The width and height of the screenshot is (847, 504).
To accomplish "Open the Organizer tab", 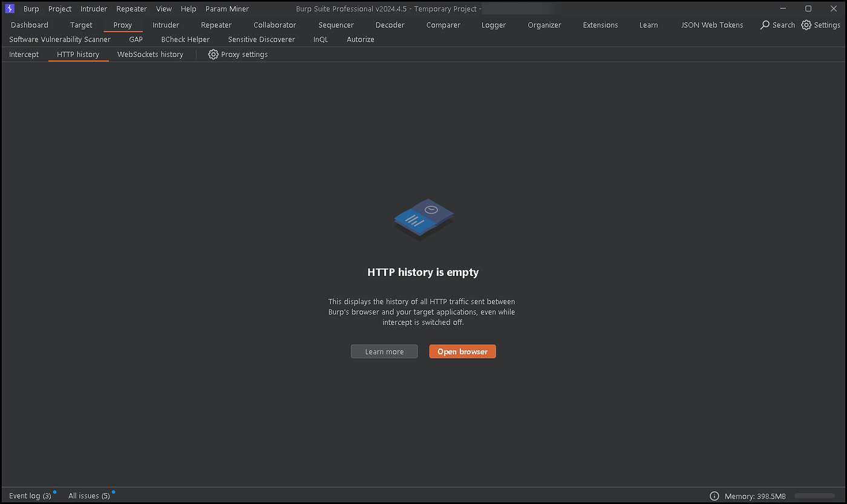I will pos(544,25).
